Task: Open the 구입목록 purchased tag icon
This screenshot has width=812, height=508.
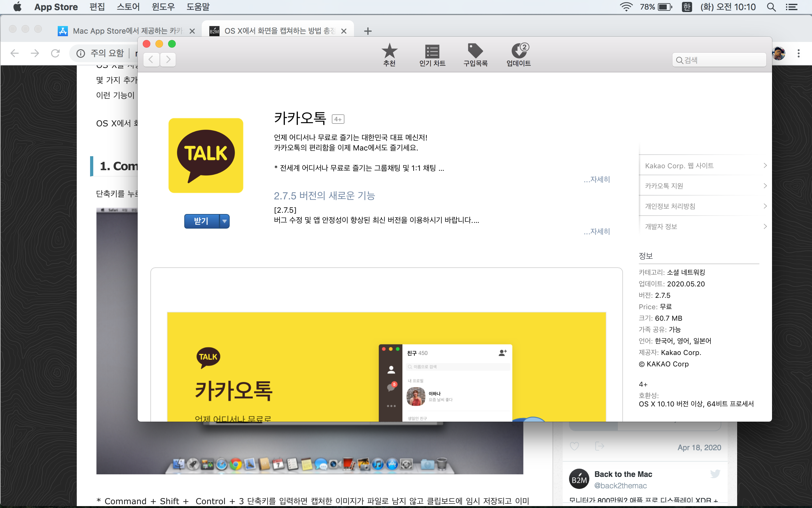Action: tap(475, 55)
